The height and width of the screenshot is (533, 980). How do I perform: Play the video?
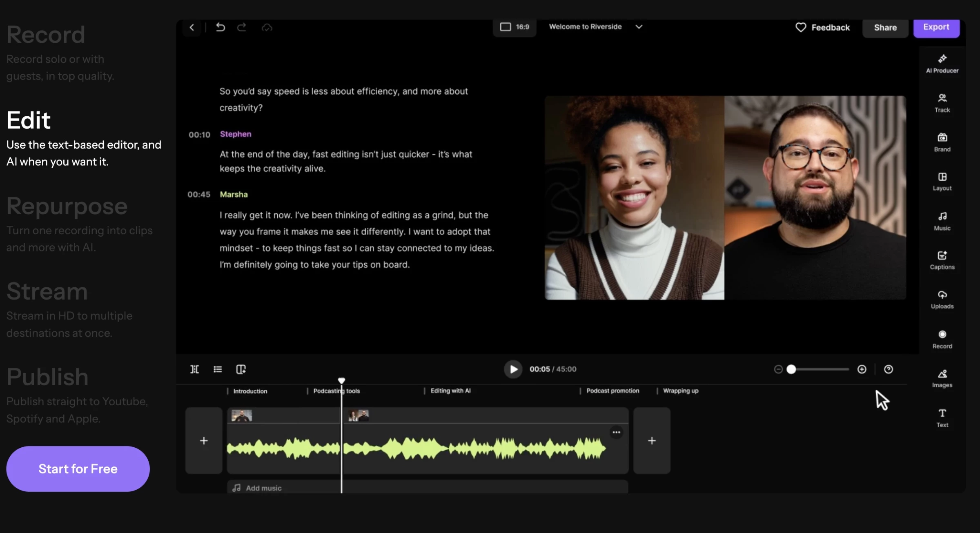(x=513, y=369)
